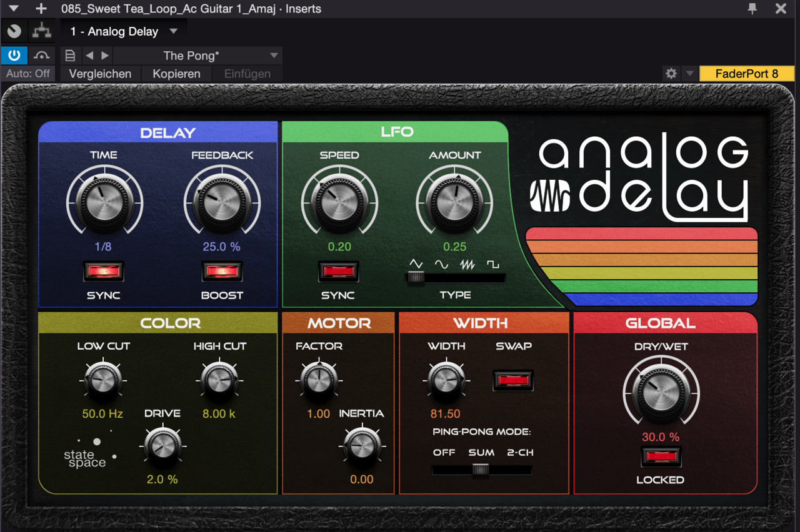Open the plugin settings gear

coord(671,74)
